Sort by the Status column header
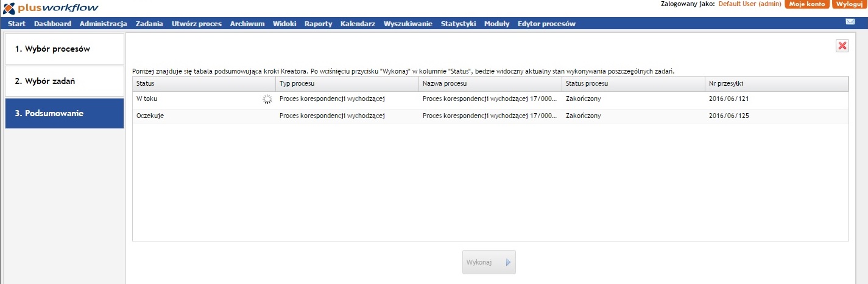 click(x=203, y=83)
